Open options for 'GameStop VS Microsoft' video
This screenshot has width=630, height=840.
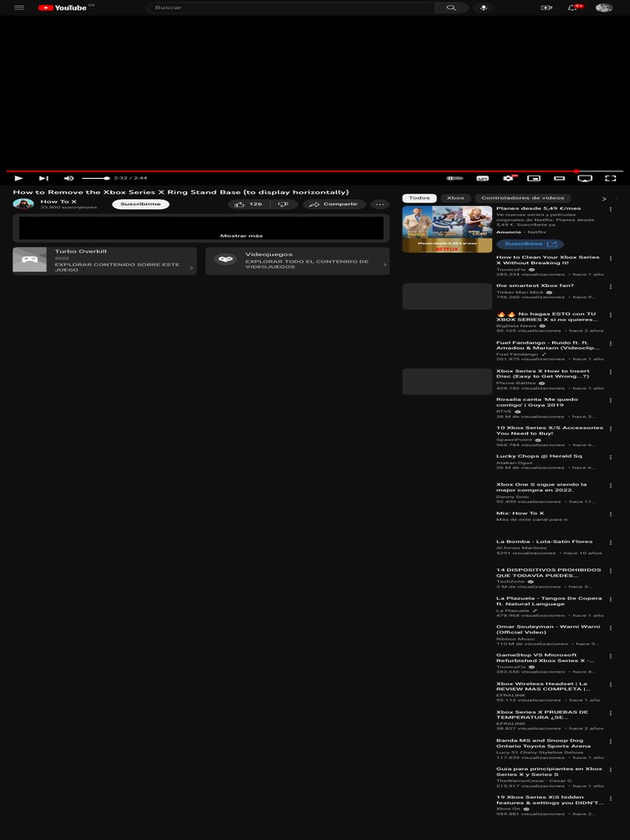tap(610, 656)
